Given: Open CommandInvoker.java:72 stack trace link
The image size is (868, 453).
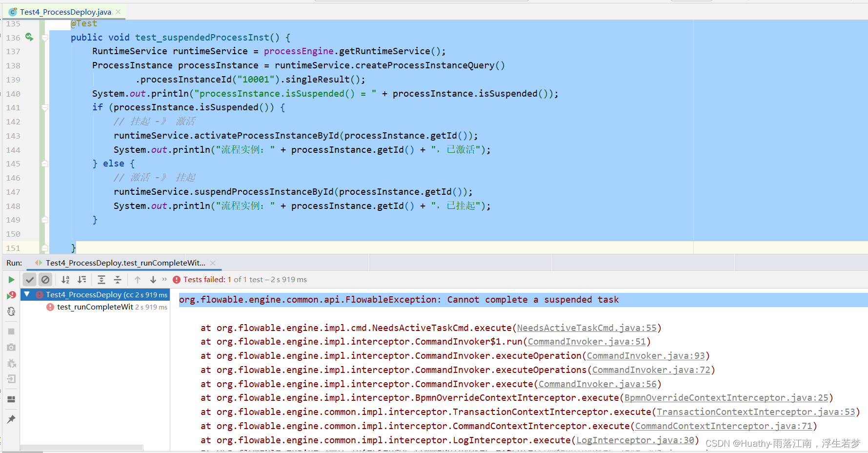Looking at the screenshot, I should click(x=651, y=370).
